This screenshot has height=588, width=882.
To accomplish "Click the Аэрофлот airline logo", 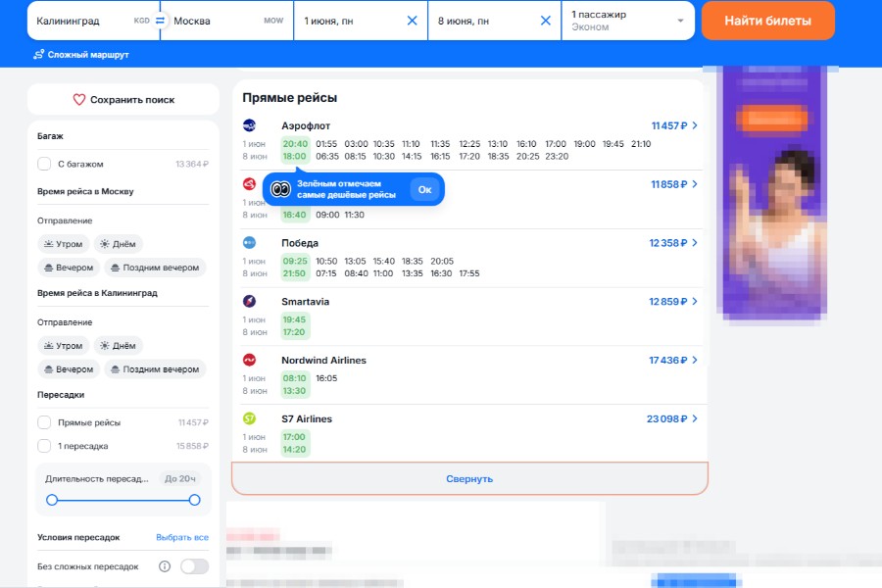I will 249,125.
